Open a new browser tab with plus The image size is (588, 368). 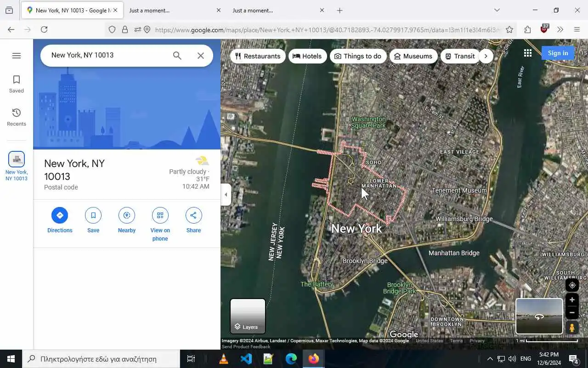[339, 10]
